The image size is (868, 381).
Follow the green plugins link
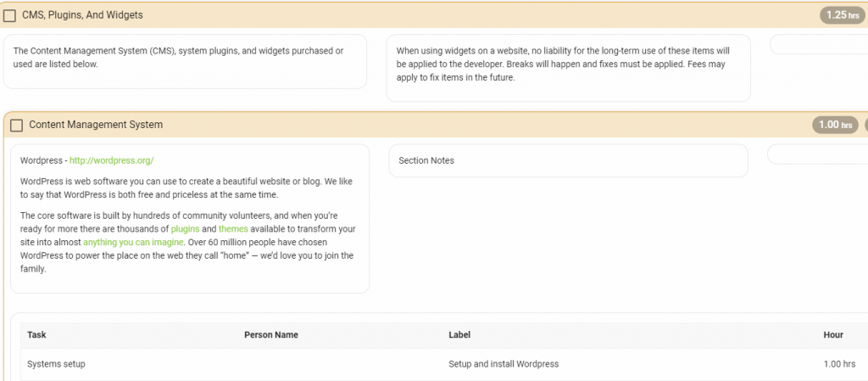click(185, 229)
